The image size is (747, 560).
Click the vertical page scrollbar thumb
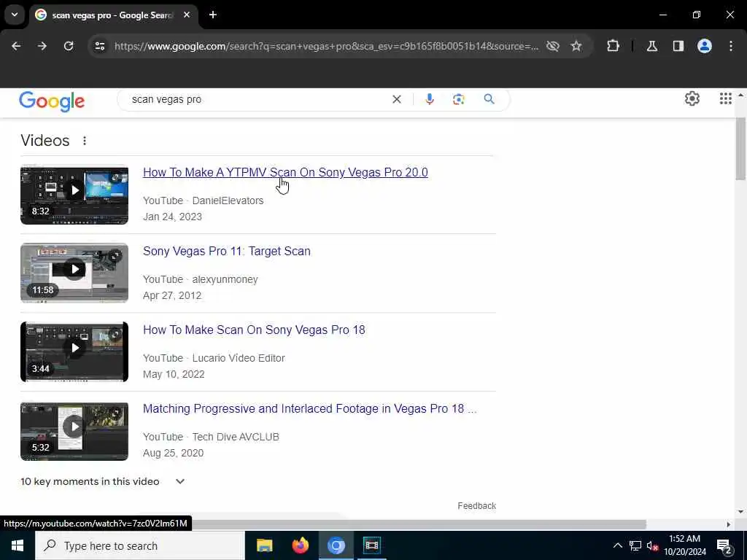[x=740, y=148]
